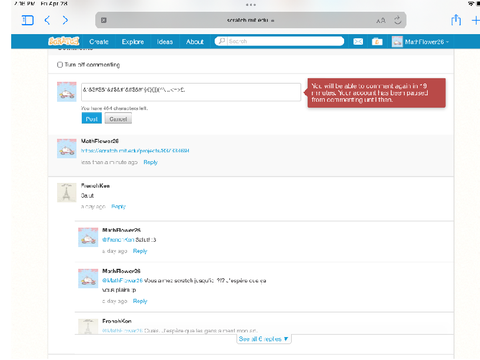Viewport: 480px width, 360px height.
Task: Open the About menu item
Action: 195,42
